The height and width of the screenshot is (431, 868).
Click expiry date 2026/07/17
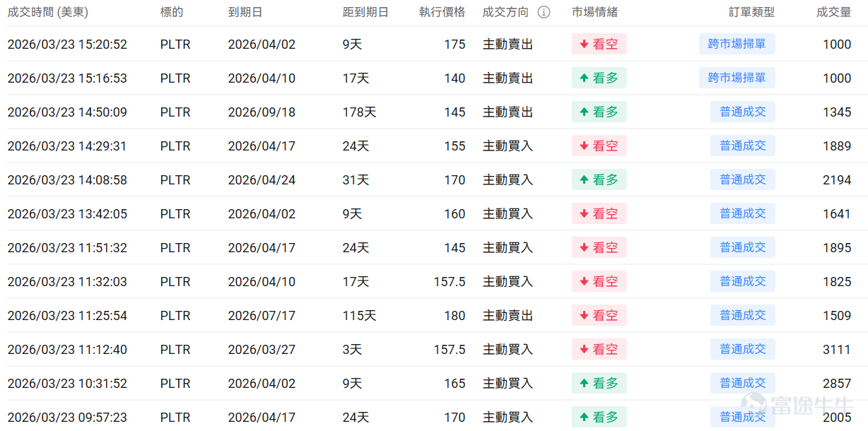[x=262, y=316]
